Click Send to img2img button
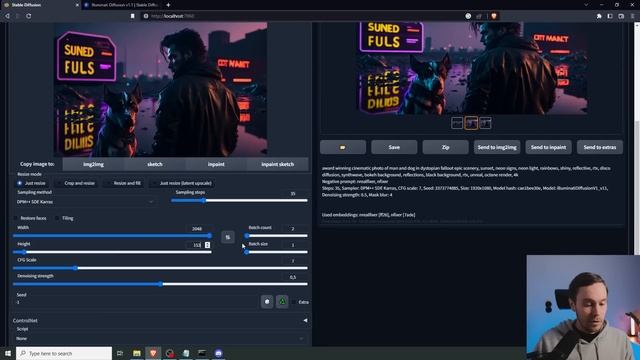 497,147
